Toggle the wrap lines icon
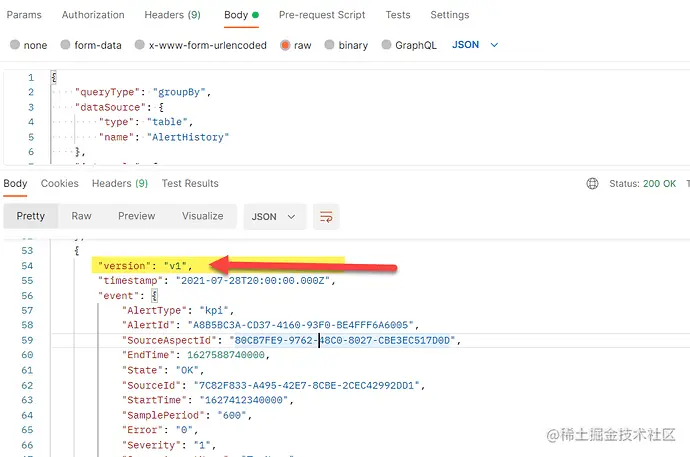This screenshot has height=457, width=690. pos(326,216)
